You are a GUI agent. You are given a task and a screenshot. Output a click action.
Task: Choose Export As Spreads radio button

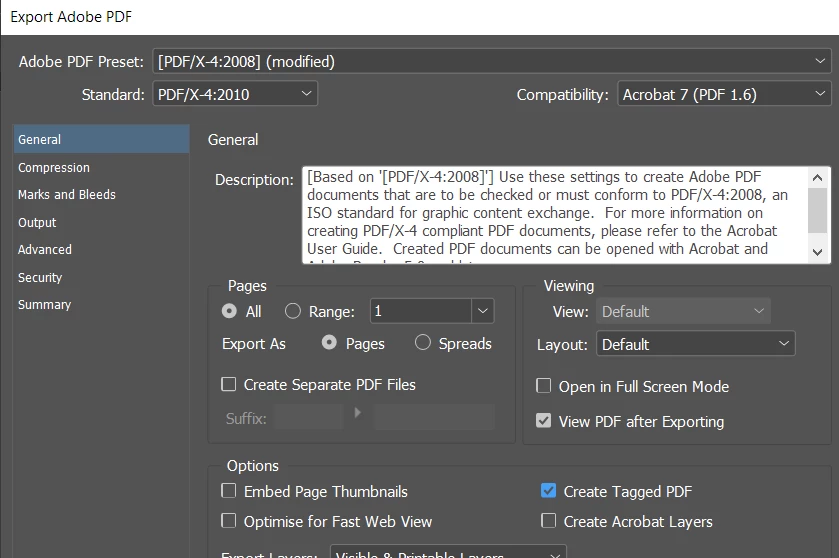pyautogui.click(x=423, y=342)
